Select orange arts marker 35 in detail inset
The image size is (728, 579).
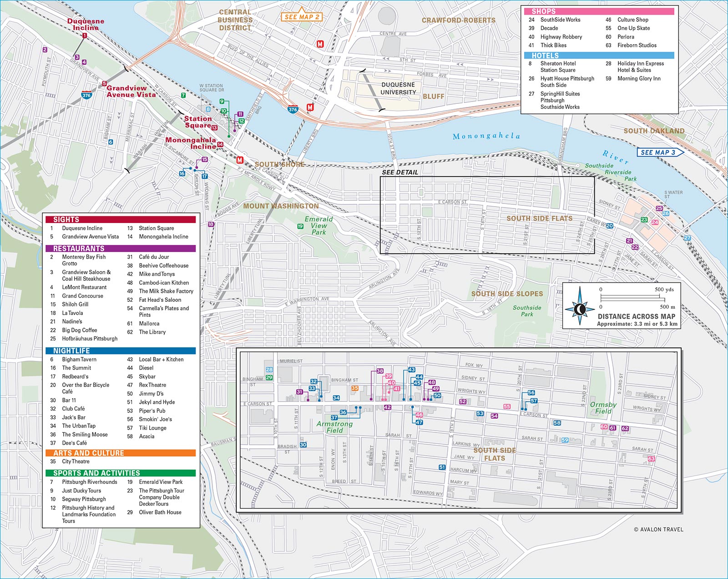pos(355,388)
